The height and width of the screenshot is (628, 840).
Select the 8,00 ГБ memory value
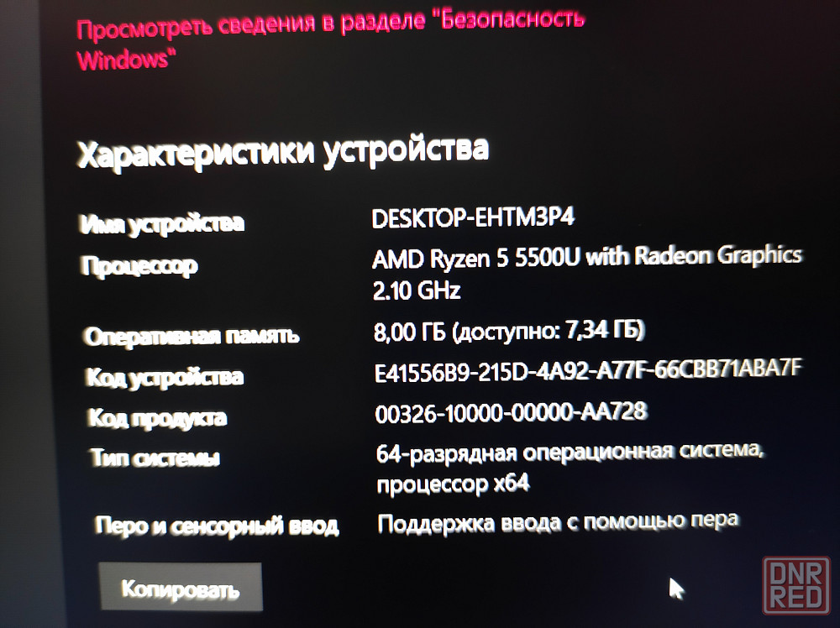409,332
